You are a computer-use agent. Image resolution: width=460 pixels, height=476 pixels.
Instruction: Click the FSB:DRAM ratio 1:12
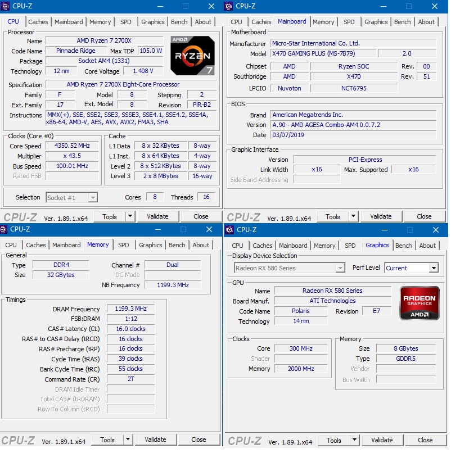point(130,319)
